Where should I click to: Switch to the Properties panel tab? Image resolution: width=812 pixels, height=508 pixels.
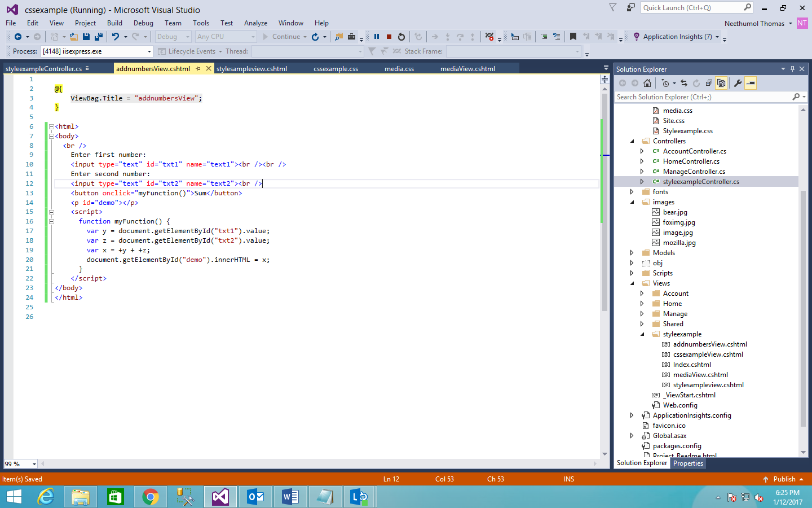pyautogui.click(x=688, y=463)
